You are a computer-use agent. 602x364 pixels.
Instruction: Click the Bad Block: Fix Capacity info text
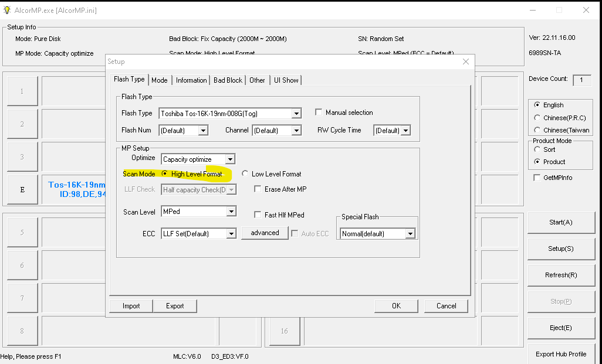(x=228, y=39)
